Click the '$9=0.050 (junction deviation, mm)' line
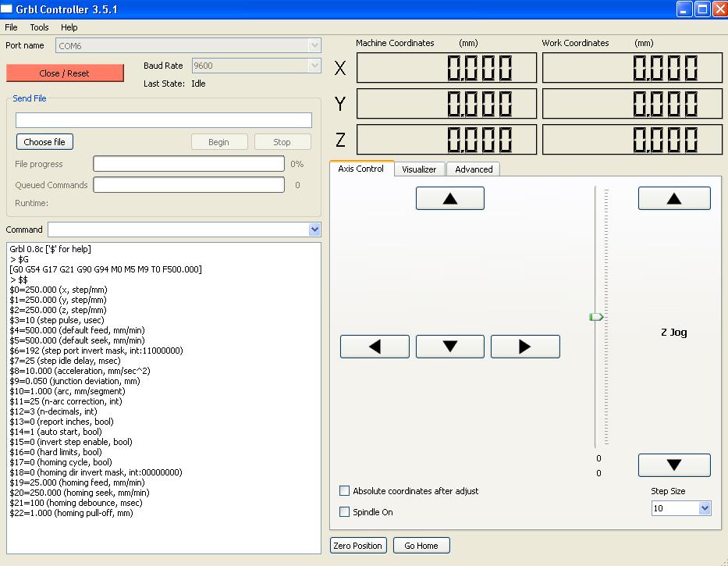The width and height of the screenshot is (728, 566). [75, 382]
